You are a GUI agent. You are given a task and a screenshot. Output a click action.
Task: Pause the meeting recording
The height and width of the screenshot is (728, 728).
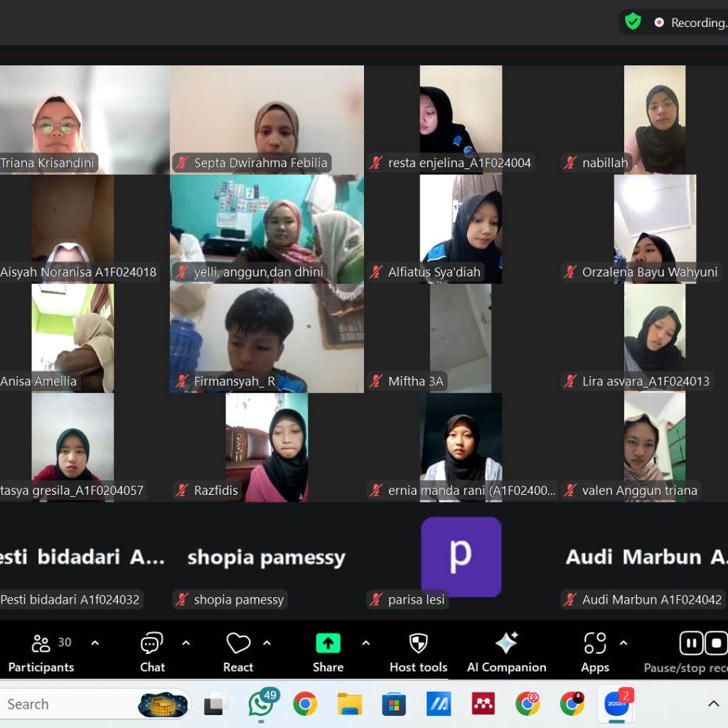[691, 643]
